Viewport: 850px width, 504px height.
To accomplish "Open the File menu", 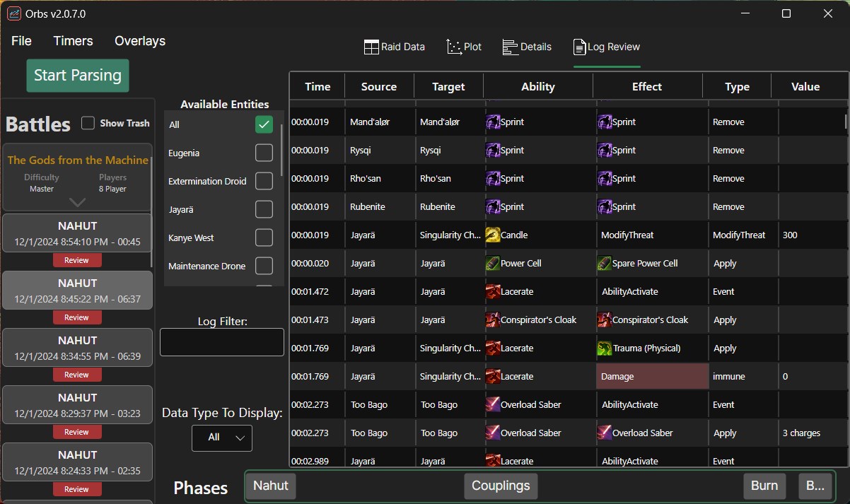I will (21, 41).
